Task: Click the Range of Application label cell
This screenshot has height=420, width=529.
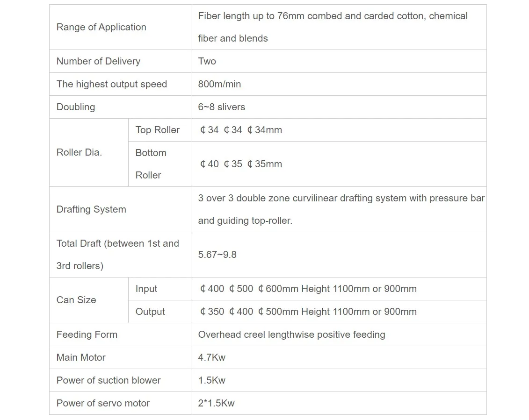Action: (101, 27)
